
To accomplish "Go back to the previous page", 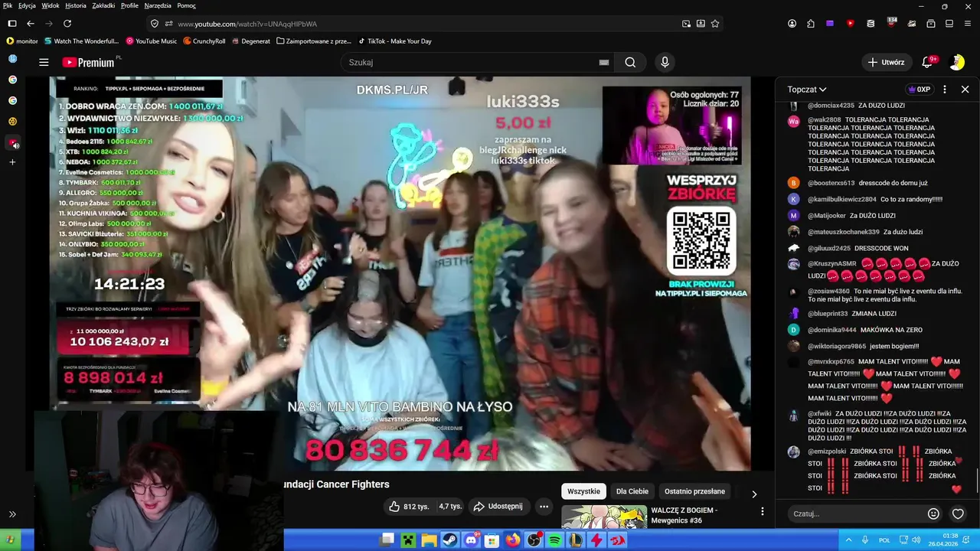I will click(x=31, y=24).
